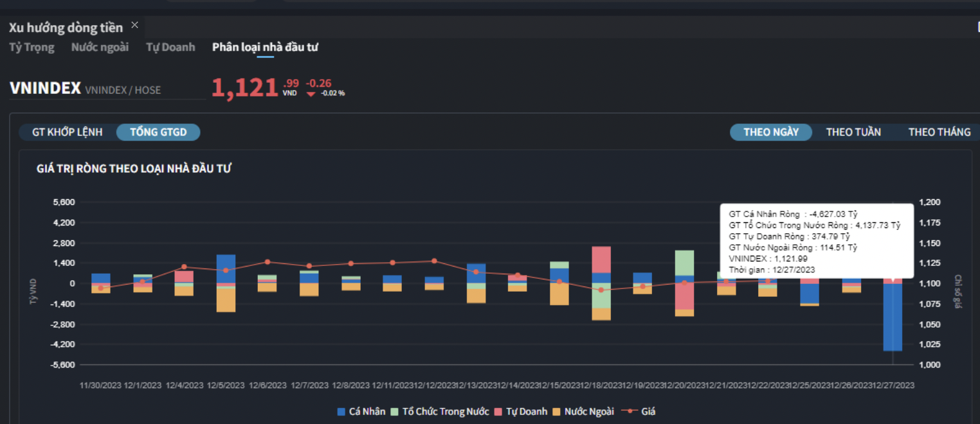Close the Xu hướng dòng tiền panel
Screen dimensions: 980x424
(x=134, y=25)
